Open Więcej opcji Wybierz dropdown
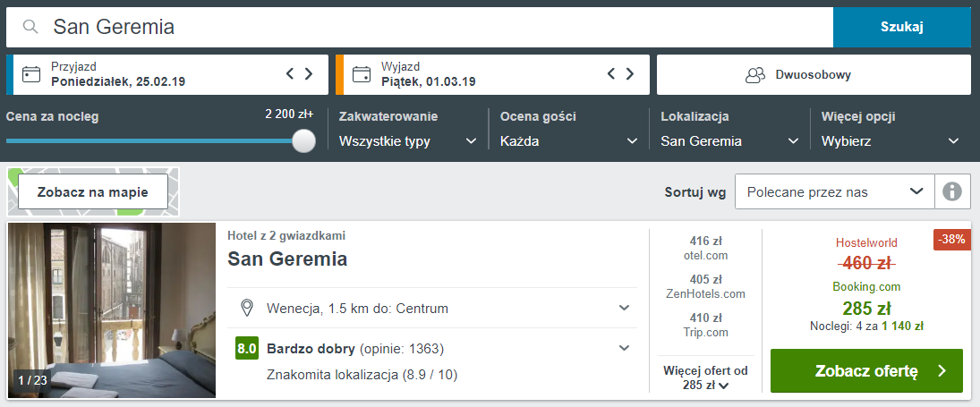The height and width of the screenshot is (407, 980). (x=890, y=141)
